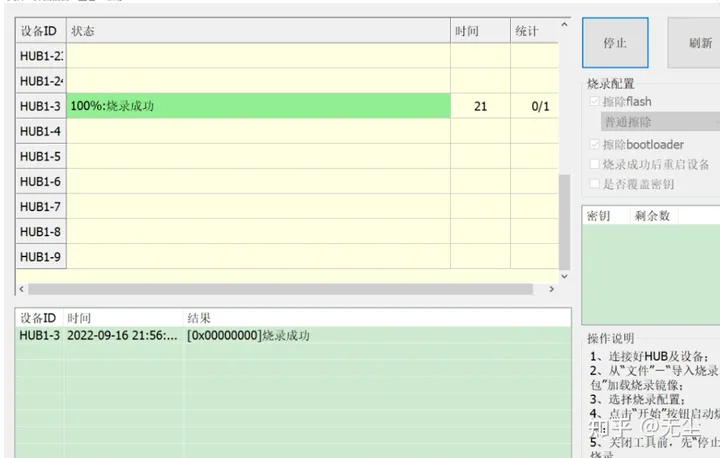Click the 停止 (stop) button
Viewport: 720px width, 458px height.
615,43
